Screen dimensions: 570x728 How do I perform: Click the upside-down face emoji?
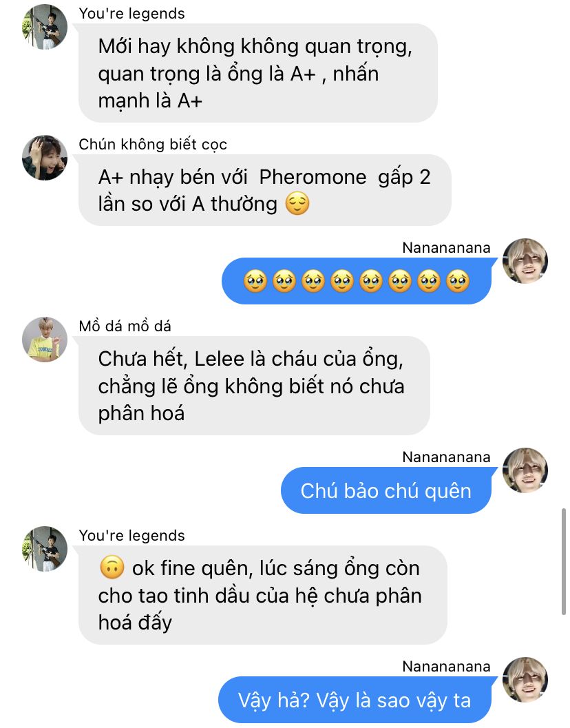coord(112,568)
